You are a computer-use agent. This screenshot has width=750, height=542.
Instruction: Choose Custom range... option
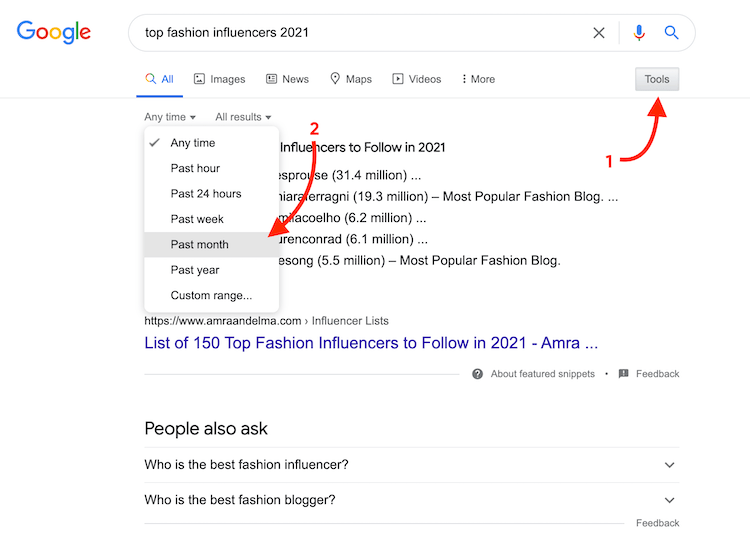pos(211,295)
